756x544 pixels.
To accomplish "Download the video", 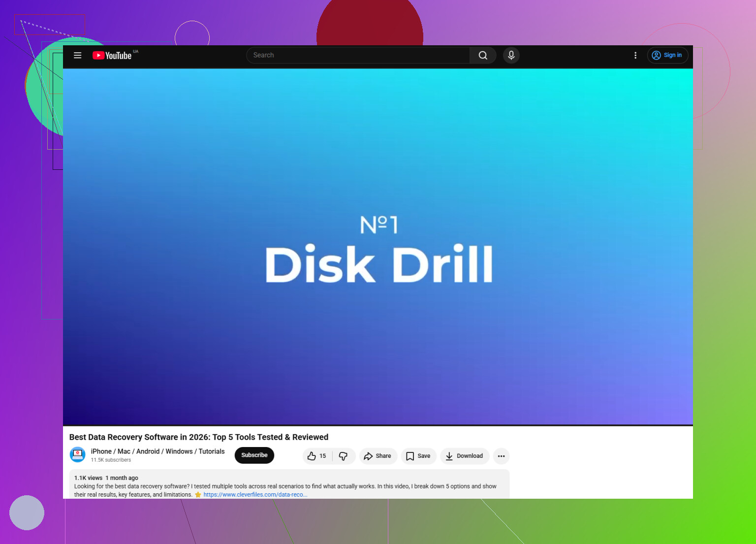I will pos(464,456).
